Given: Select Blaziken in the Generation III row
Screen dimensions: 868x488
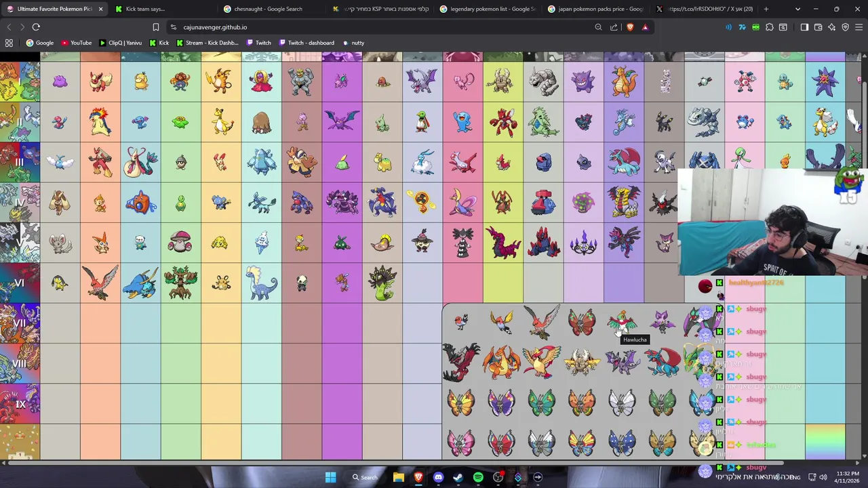Looking at the screenshot, I should click(100, 162).
